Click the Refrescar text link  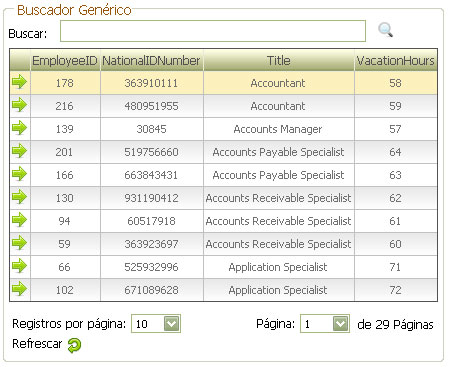37,343
